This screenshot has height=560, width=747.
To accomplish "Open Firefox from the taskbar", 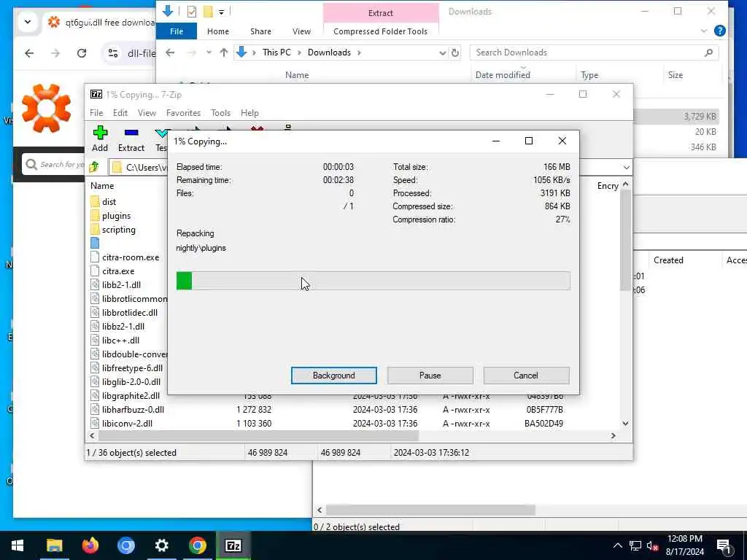I will 90,545.
